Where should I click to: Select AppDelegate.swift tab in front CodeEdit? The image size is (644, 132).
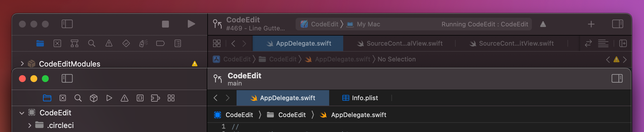coord(283,98)
